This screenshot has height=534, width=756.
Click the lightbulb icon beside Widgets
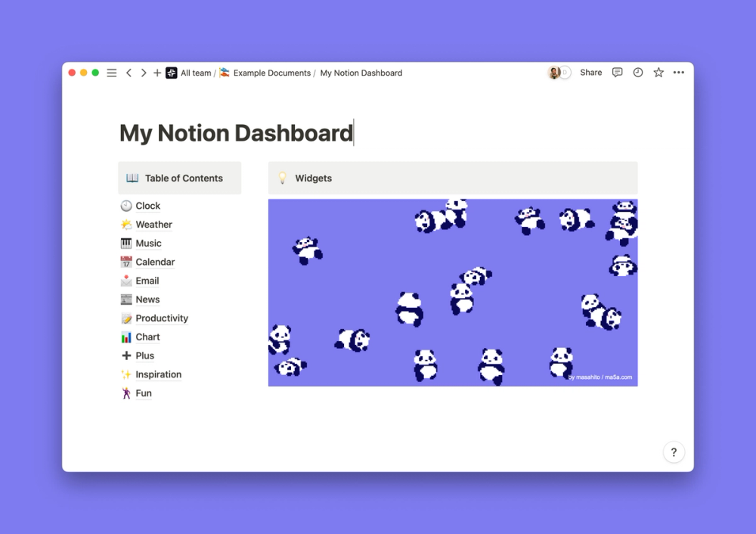[283, 178]
